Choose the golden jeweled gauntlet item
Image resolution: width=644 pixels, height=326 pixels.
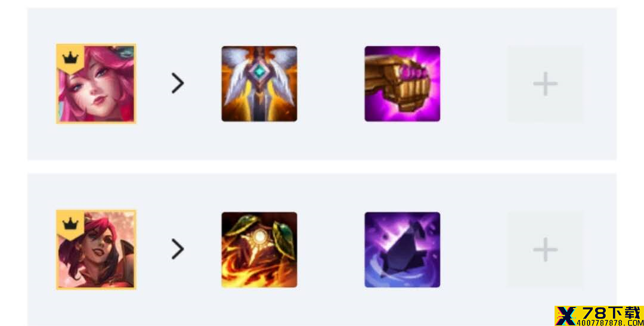click(402, 84)
